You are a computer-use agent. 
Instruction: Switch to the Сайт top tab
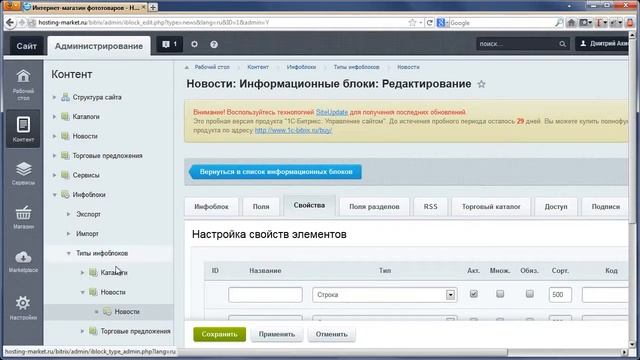tap(27, 46)
